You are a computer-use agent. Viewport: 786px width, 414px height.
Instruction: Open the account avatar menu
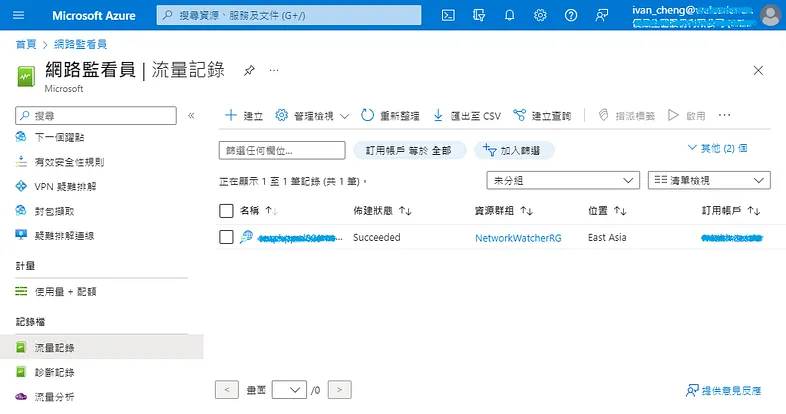click(x=770, y=16)
